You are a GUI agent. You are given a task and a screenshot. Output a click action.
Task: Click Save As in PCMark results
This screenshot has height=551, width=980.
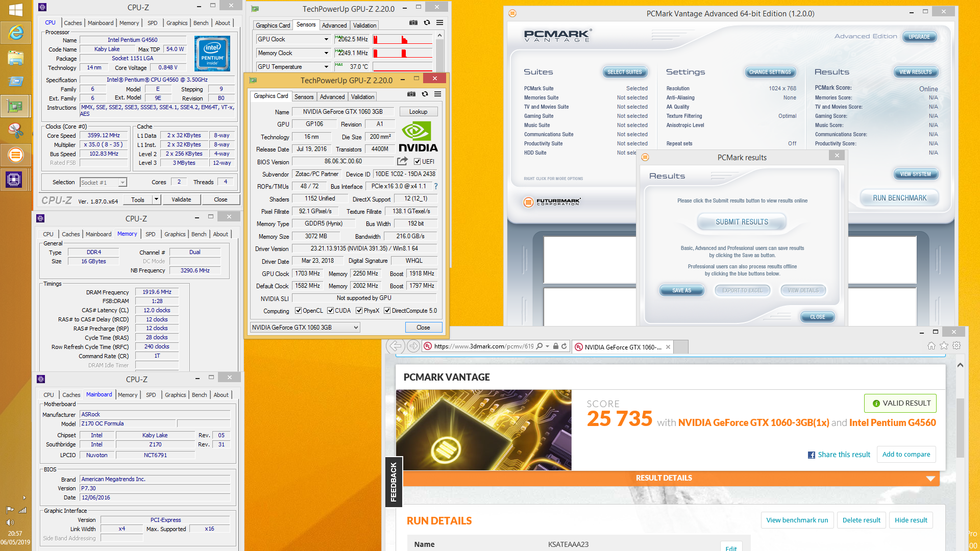click(681, 290)
